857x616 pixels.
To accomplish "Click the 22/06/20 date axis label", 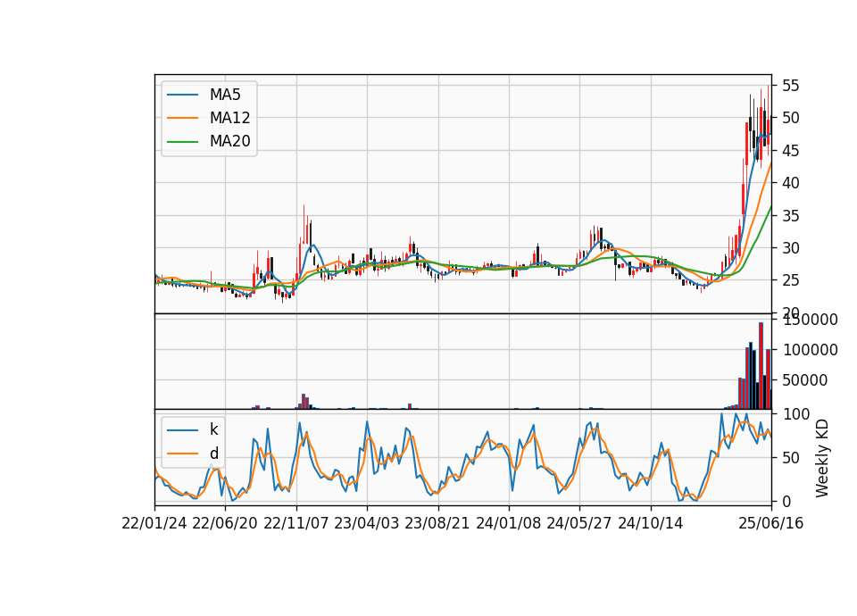I will pyautogui.click(x=225, y=523).
